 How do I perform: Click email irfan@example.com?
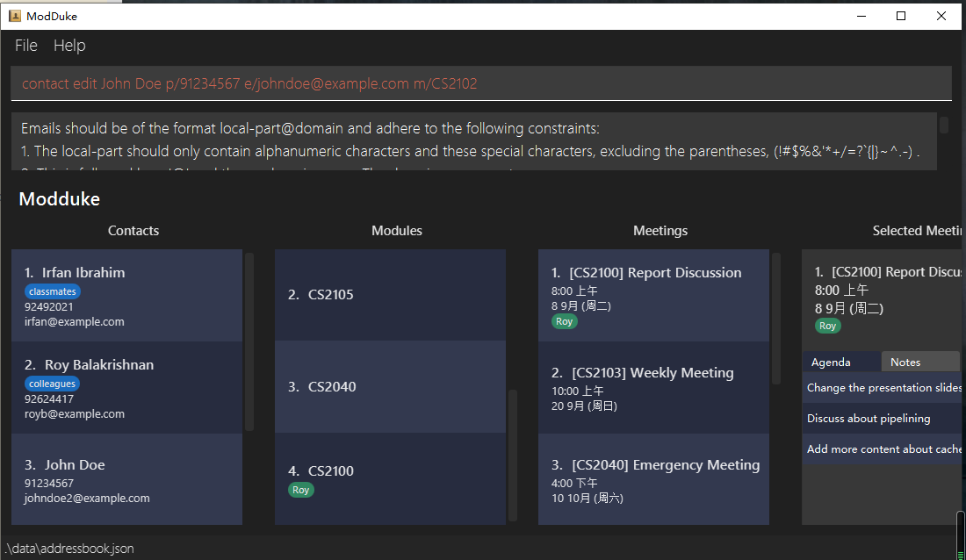tap(75, 321)
